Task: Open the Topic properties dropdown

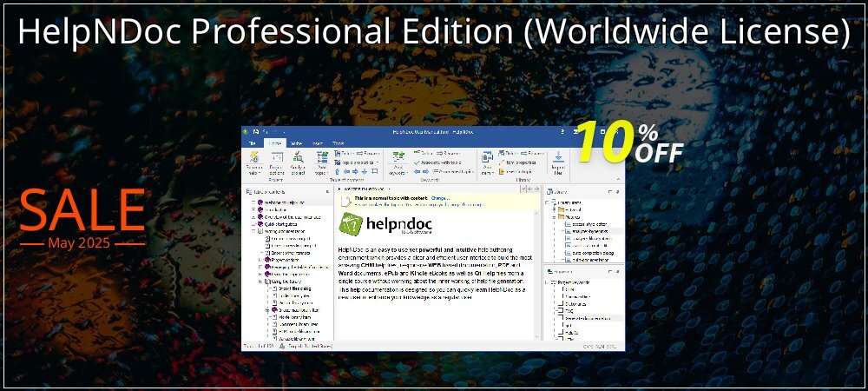Action: tap(358, 162)
